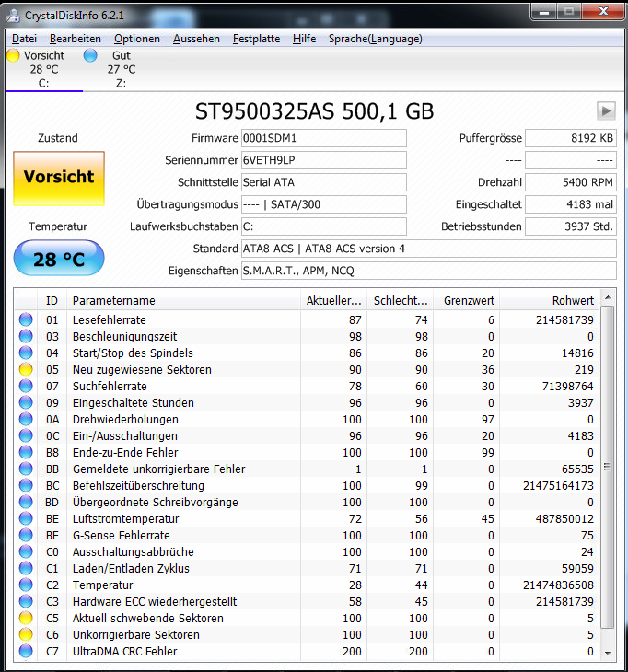Close the CrystalDiskInfo window
Screen dimensions: 628x672
[603, 11]
